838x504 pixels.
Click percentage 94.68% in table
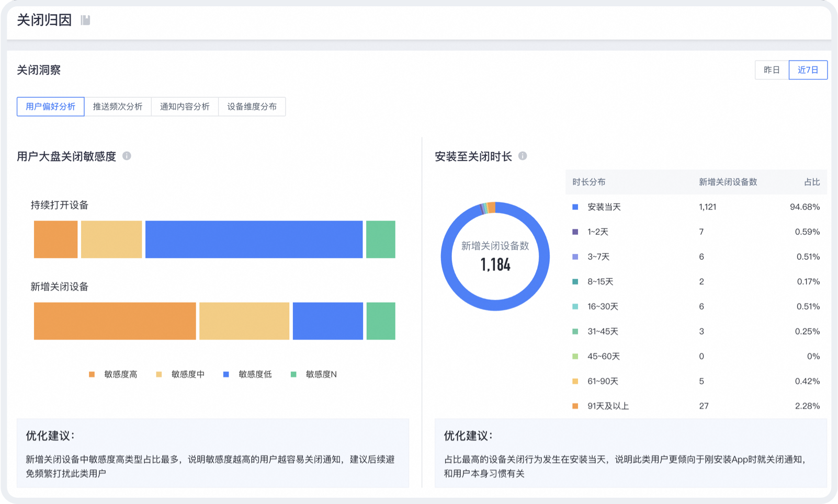tap(805, 207)
